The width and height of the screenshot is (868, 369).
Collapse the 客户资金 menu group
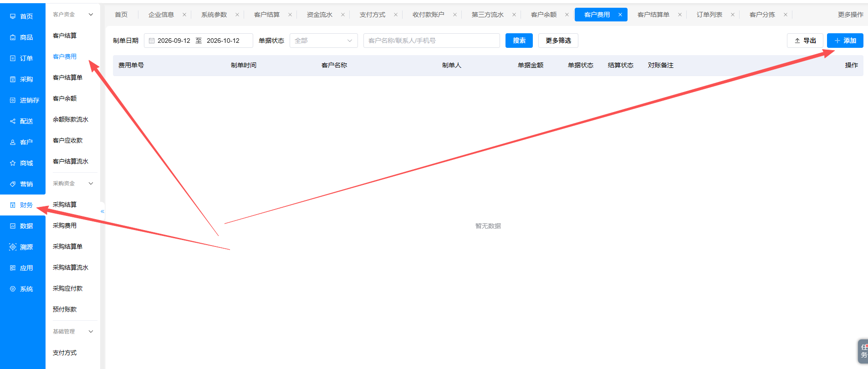tap(91, 15)
